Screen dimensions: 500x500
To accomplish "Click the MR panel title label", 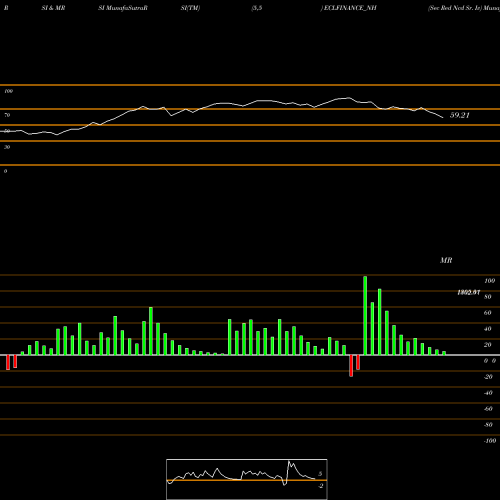I will point(446,260).
